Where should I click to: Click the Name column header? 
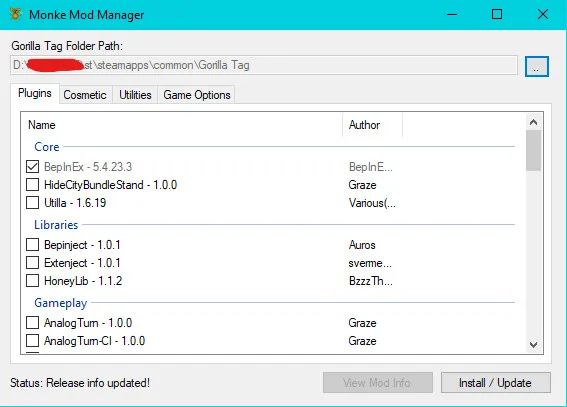pyautogui.click(x=182, y=125)
